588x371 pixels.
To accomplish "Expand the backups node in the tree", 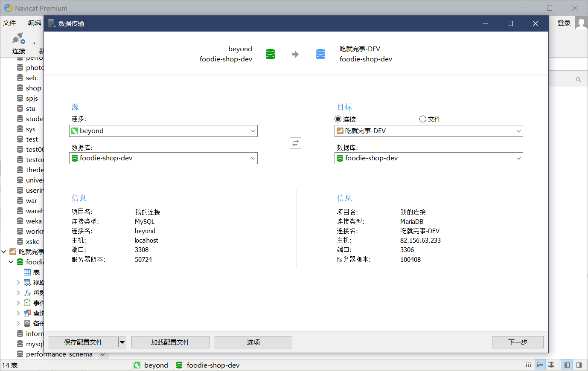I will pyautogui.click(x=18, y=323).
